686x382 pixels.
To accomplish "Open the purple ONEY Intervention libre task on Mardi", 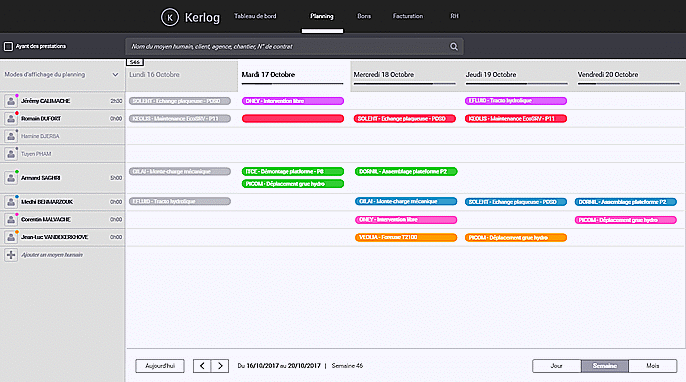I will pyautogui.click(x=293, y=101).
